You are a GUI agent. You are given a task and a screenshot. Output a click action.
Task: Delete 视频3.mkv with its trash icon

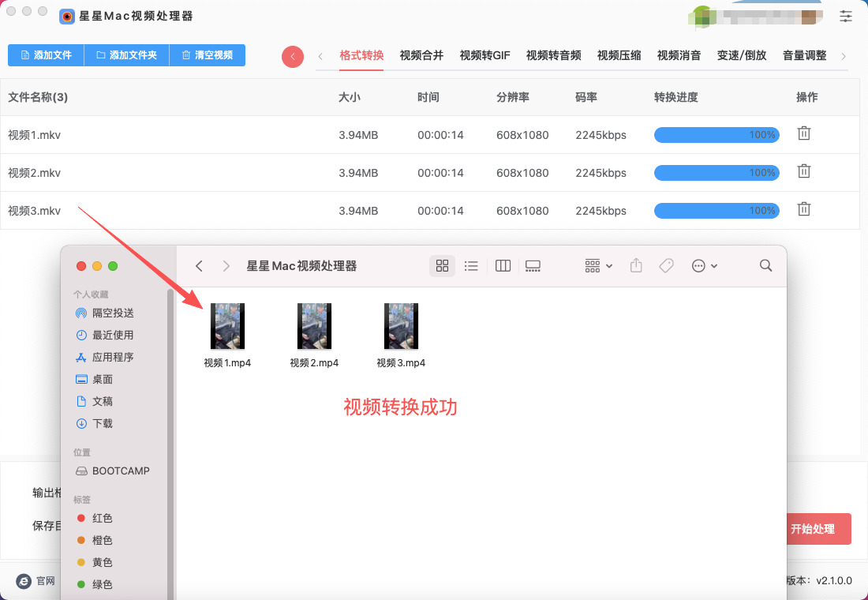click(x=804, y=209)
